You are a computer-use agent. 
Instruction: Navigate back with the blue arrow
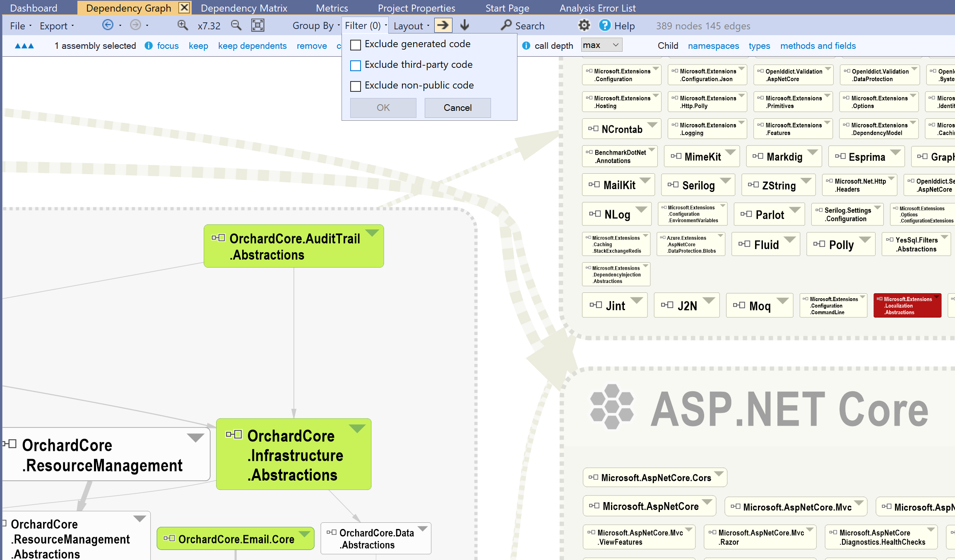pyautogui.click(x=108, y=25)
